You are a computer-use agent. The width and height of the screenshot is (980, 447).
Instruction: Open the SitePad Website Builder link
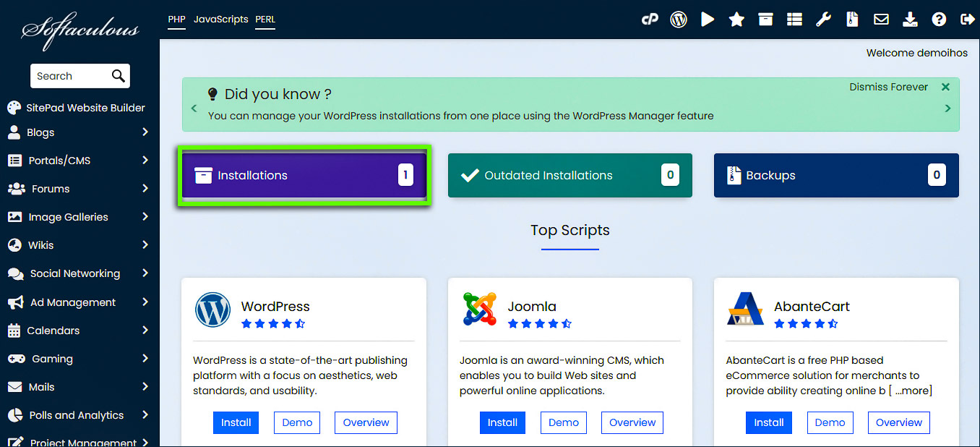pos(86,108)
